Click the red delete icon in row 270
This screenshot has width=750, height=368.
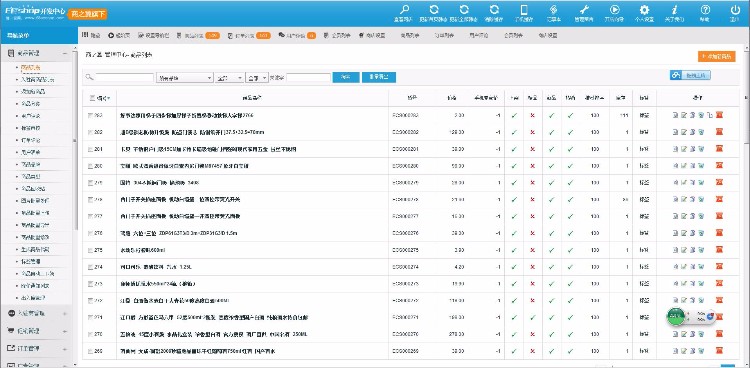719,334
